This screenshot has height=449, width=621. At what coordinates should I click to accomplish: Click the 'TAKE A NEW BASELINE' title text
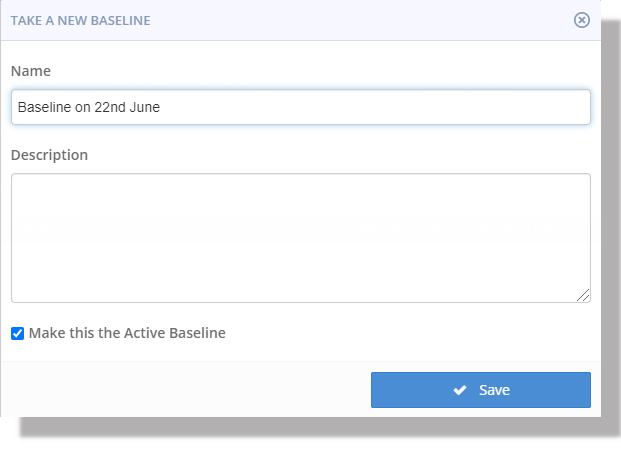point(81,20)
